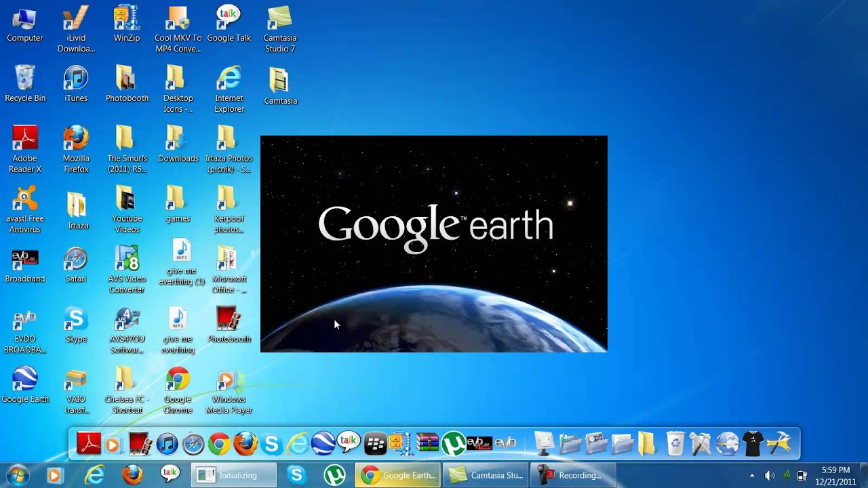Select the Cool MKV To MP4 Converter icon

(178, 29)
